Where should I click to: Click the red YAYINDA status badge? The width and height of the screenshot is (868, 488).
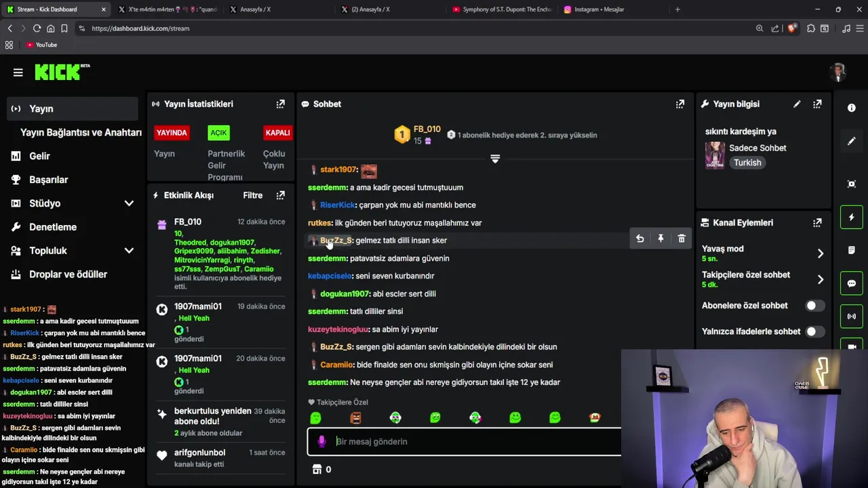tap(172, 133)
